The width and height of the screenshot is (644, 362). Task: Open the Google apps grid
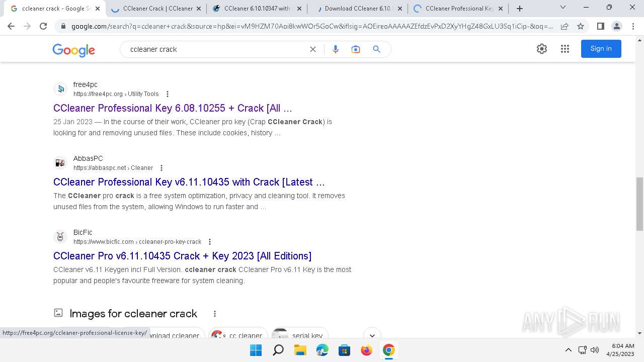pos(565,49)
